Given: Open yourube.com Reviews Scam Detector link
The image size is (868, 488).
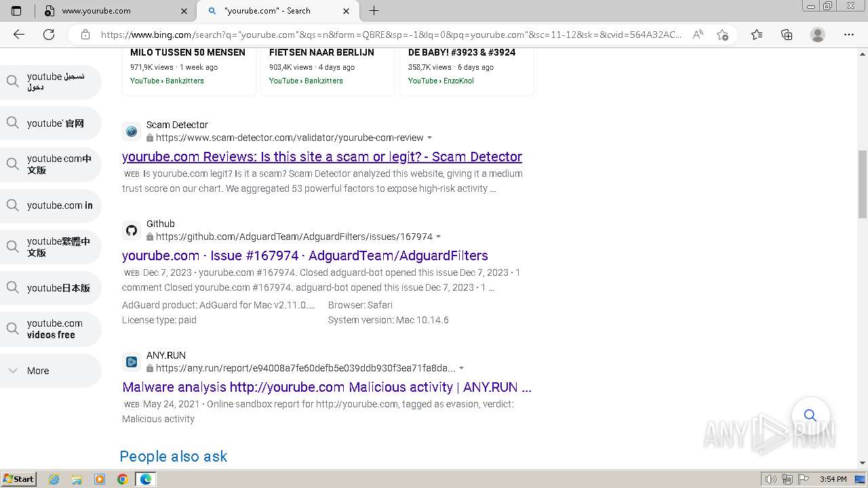Looking at the screenshot, I should 322,157.
